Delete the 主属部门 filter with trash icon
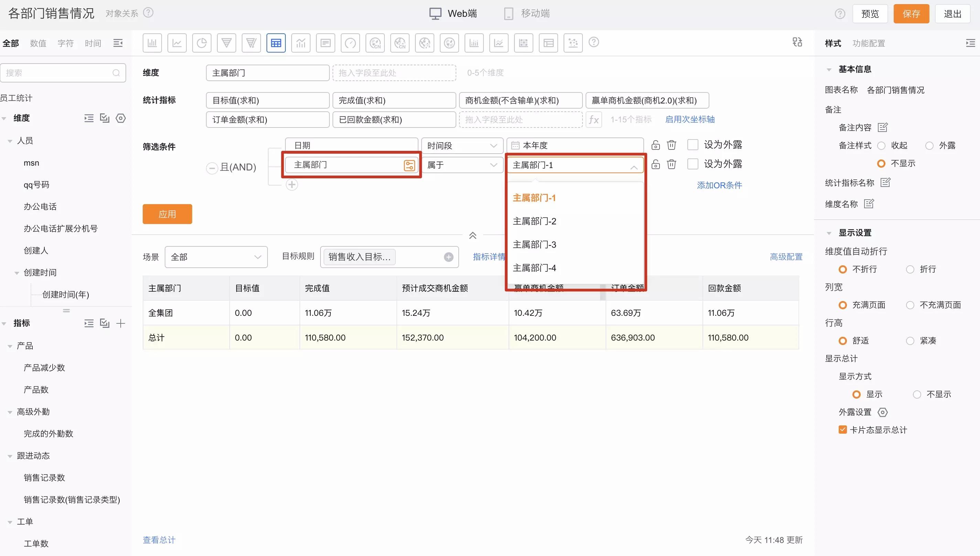This screenshot has height=556, width=980. point(672,164)
